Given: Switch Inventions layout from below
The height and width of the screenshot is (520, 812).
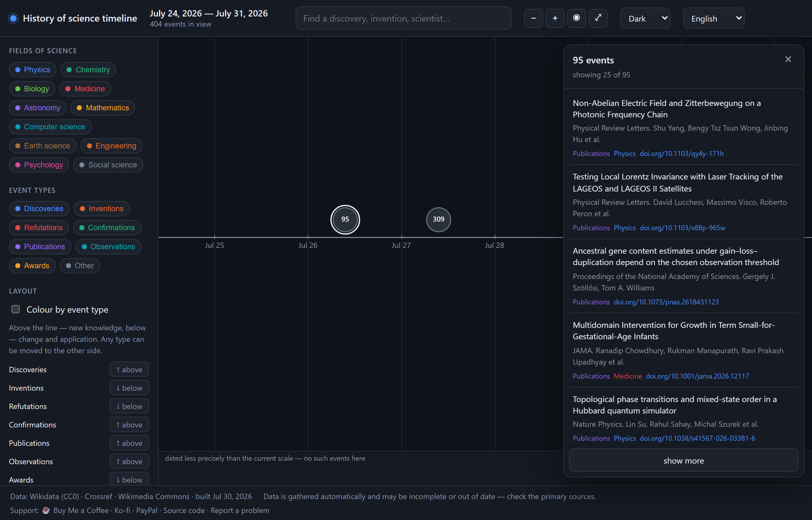Looking at the screenshot, I should 129,388.
